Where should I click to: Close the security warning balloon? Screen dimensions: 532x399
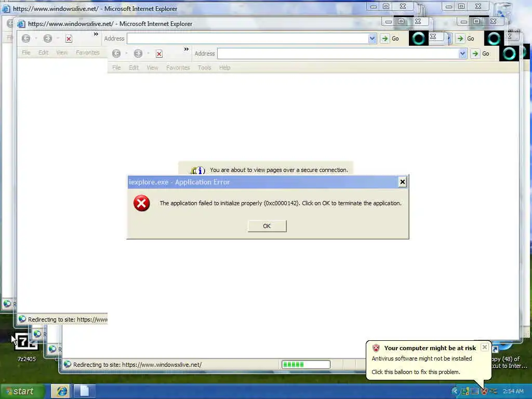coord(485,347)
